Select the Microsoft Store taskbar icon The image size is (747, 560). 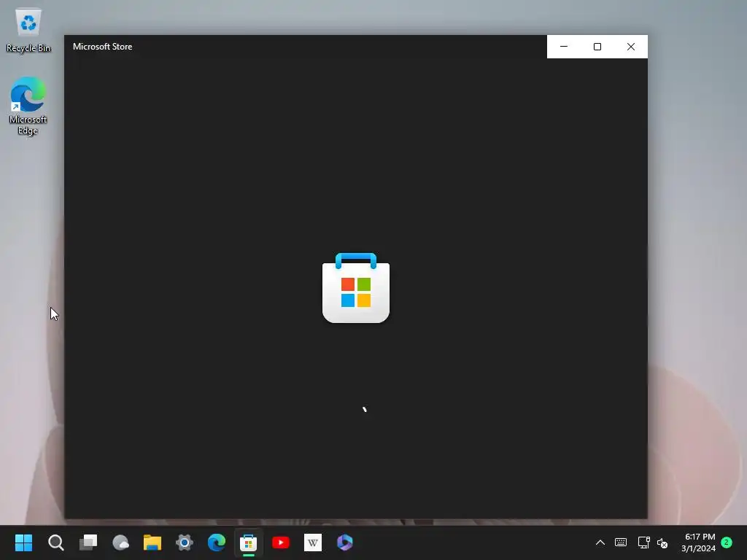[249, 542]
